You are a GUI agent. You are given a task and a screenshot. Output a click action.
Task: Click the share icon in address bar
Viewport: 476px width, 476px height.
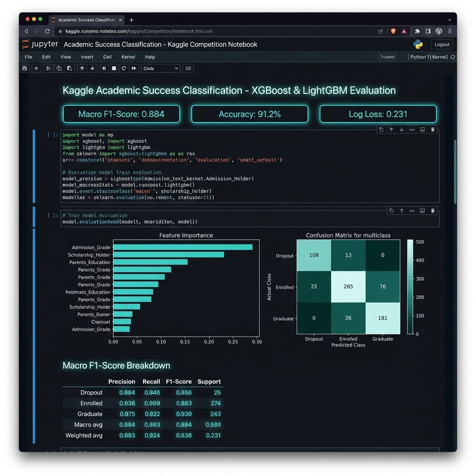[380, 31]
